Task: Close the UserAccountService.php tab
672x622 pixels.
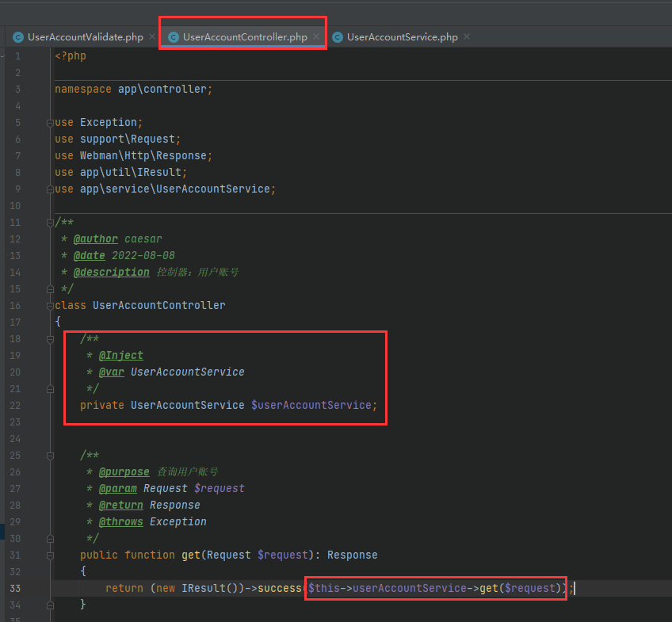Action: click(467, 36)
